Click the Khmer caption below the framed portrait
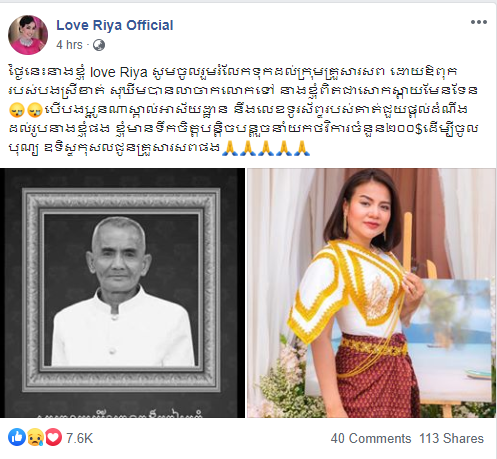Viewport: 497px width, 459px height. [x=123, y=413]
